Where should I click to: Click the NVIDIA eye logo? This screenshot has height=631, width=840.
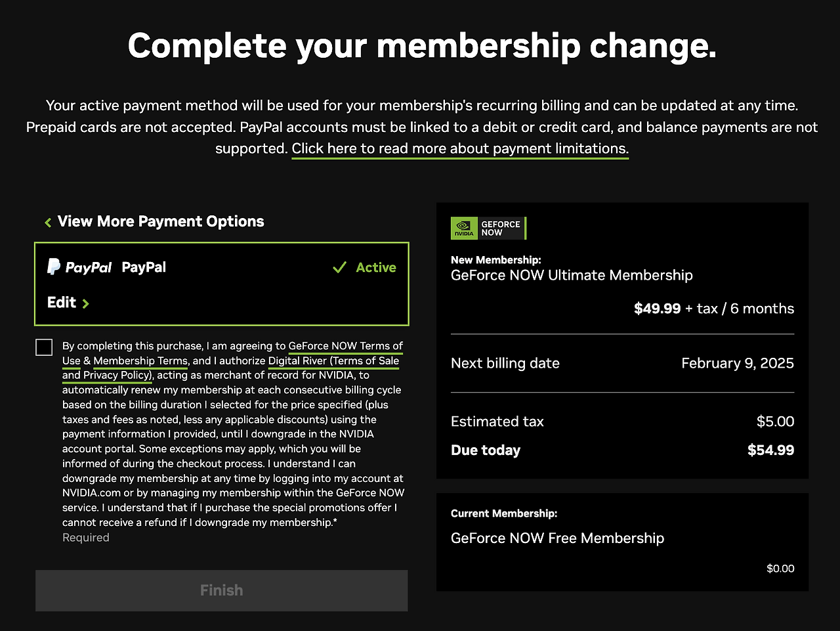(x=464, y=227)
